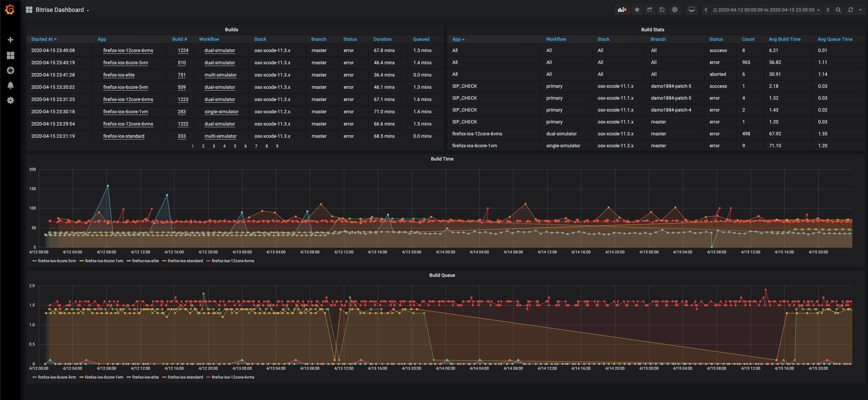868x400 pixels.
Task: Click the Share dashboard icon
Action: point(649,10)
